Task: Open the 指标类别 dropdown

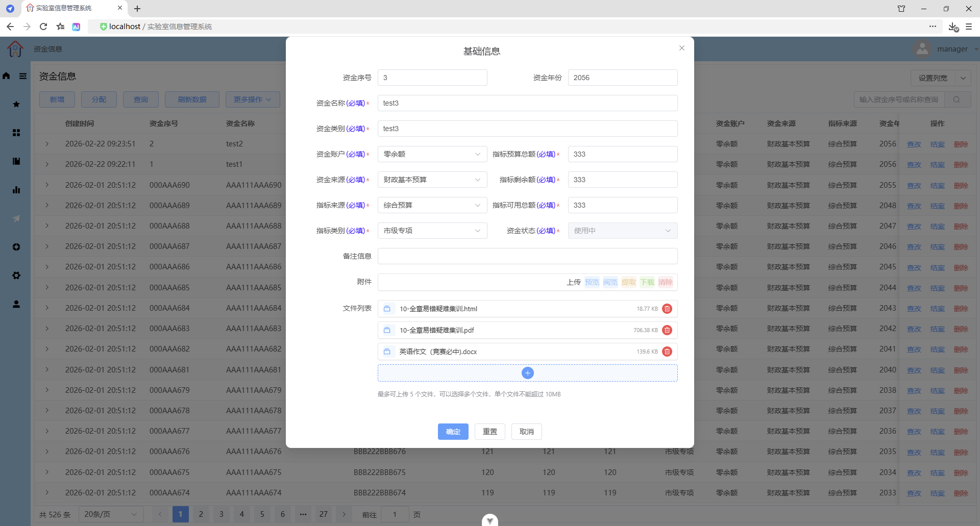Action: coord(432,231)
